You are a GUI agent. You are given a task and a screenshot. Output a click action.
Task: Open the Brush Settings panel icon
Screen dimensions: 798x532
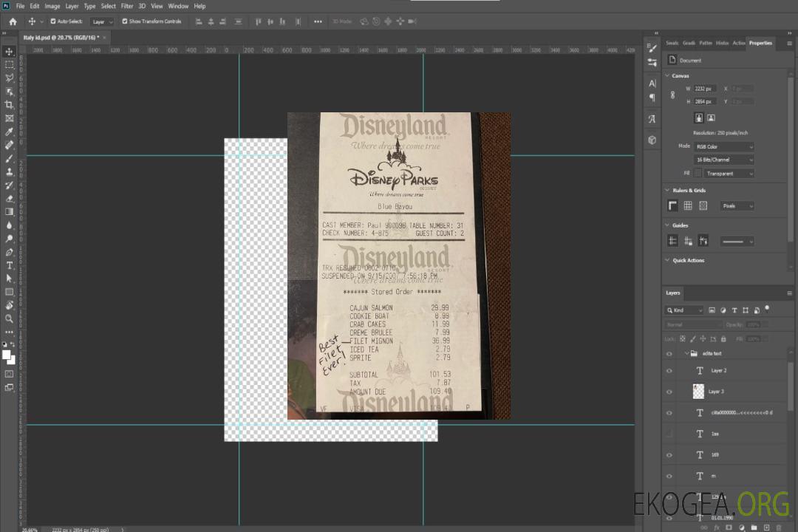coord(652,47)
